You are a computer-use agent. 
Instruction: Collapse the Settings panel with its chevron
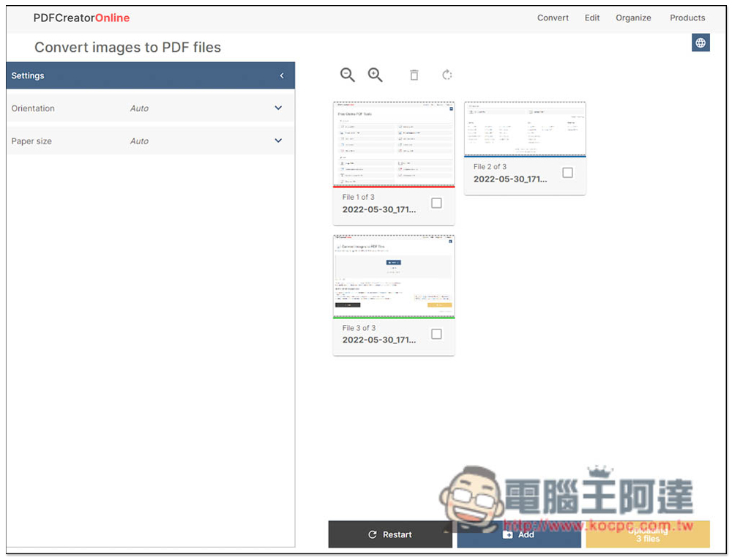pyautogui.click(x=283, y=75)
